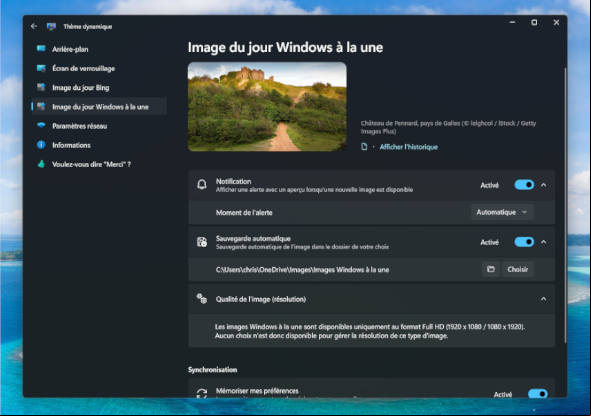Click the Écran de verrouillage sidebar icon
Screen dimensions: 591x416
[x=41, y=68]
